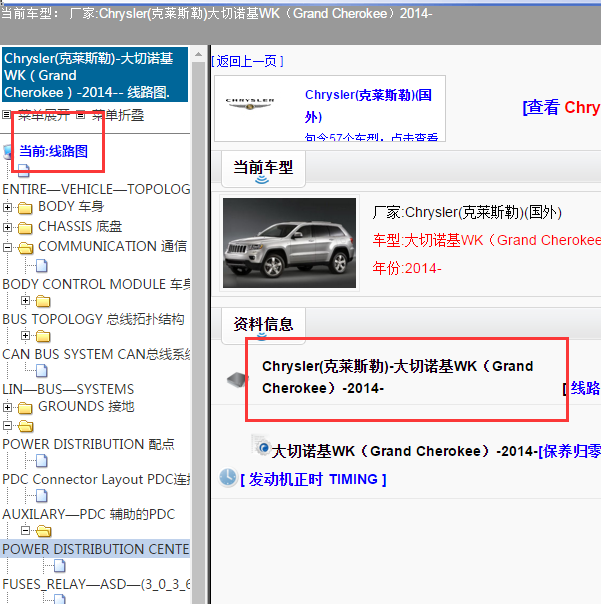The width and height of the screenshot is (601, 604).
Task: Click the 厂家:Chrysler(克莱斯勒)(国外) text
Action: tap(467, 212)
